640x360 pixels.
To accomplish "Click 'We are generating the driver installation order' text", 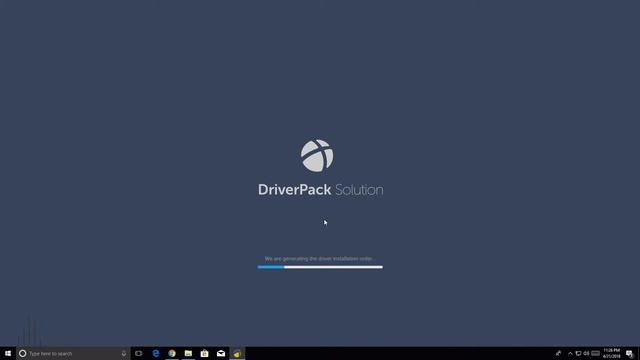I will [x=319, y=259].
